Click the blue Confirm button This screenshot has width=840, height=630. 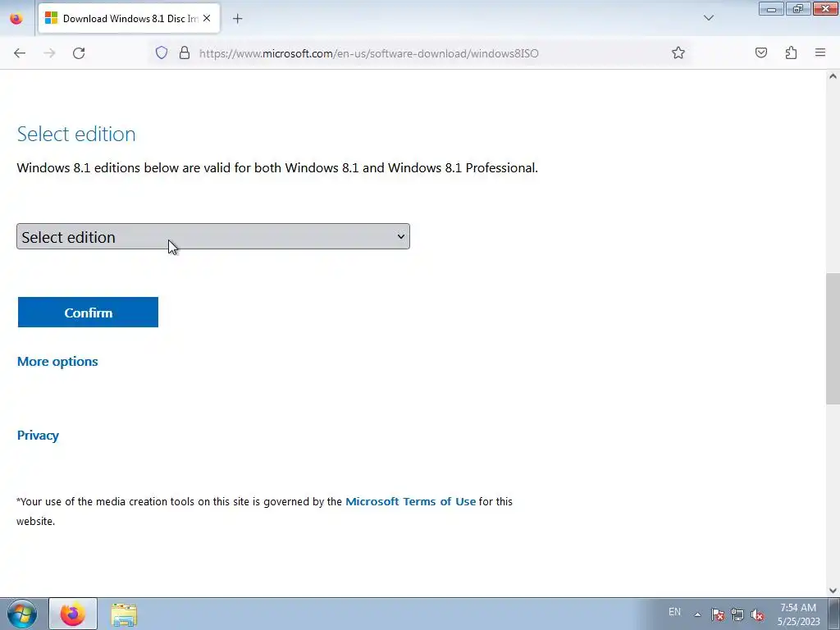[x=88, y=313]
